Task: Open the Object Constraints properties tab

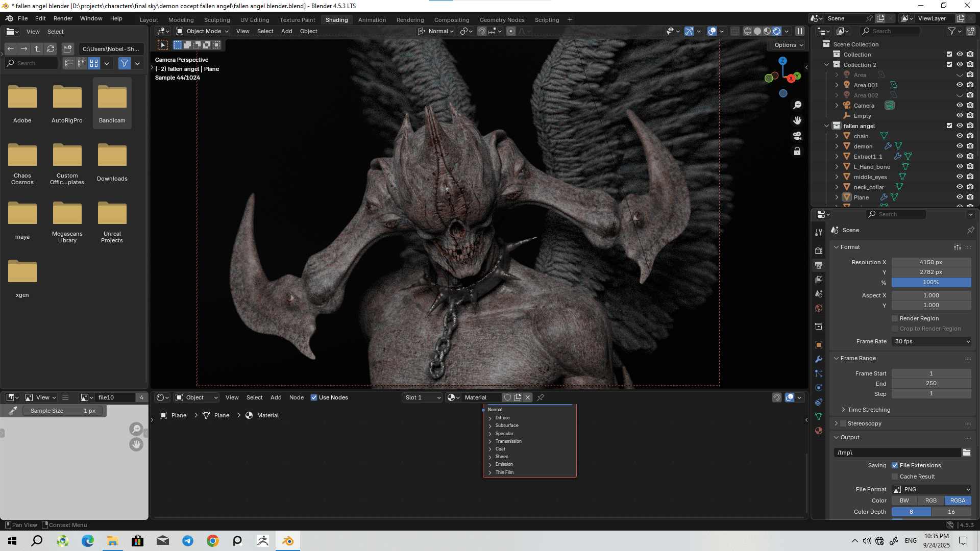Action: point(819,402)
